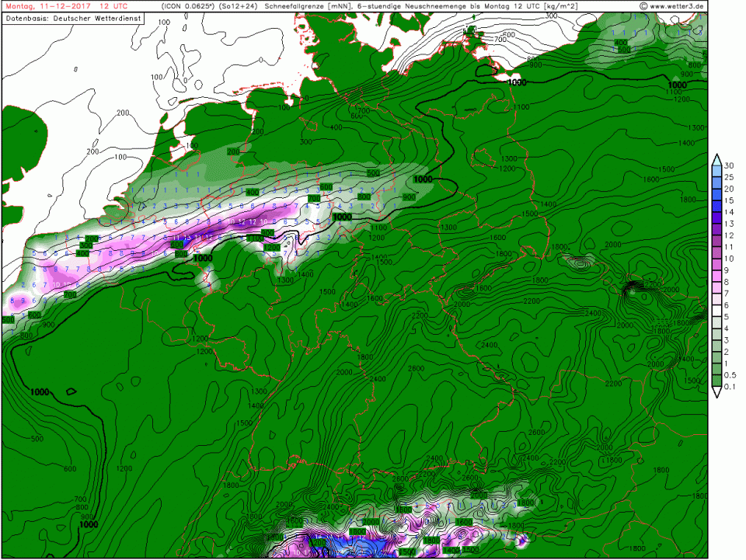The image size is (746, 560).
Task: Select the white swatch between 5 and 6
Action: click(716, 311)
